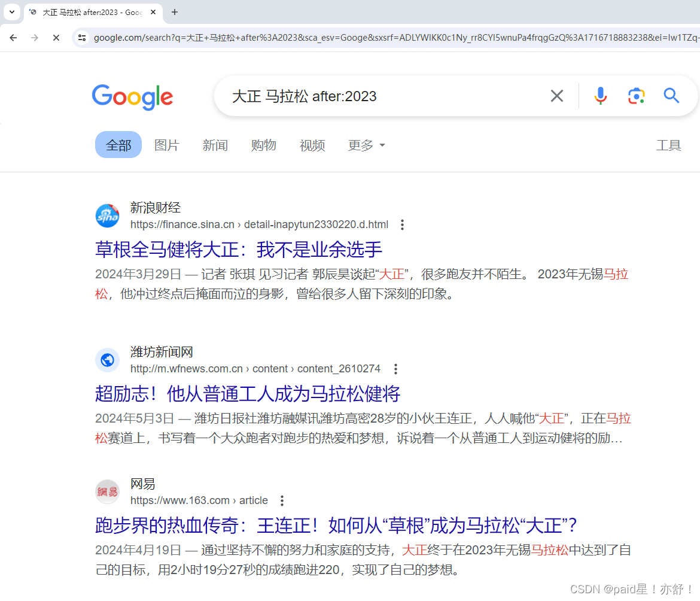Viewport: 700px width, 601px height.
Task: Click the finance.sina.cn URL breadcrumb
Action: [260, 224]
